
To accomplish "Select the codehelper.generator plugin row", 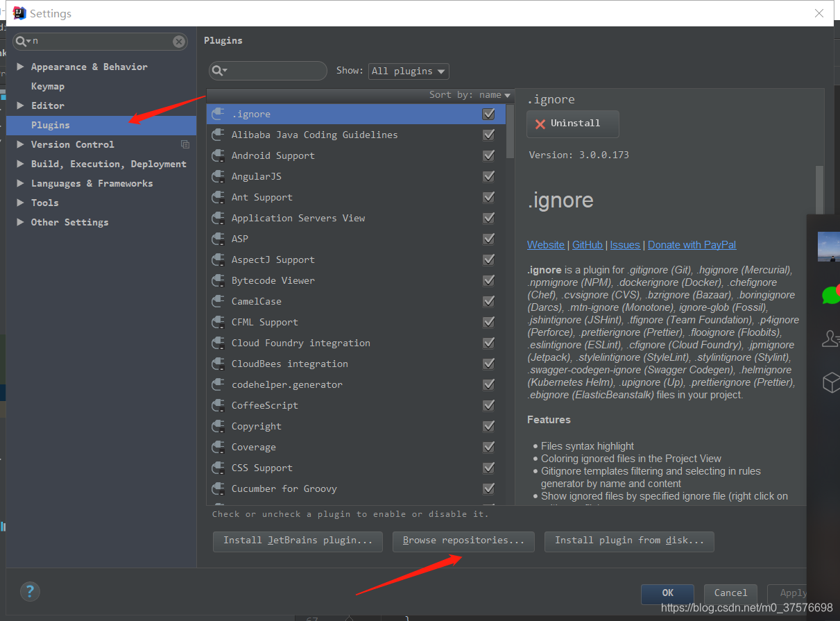I will click(x=357, y=384).
